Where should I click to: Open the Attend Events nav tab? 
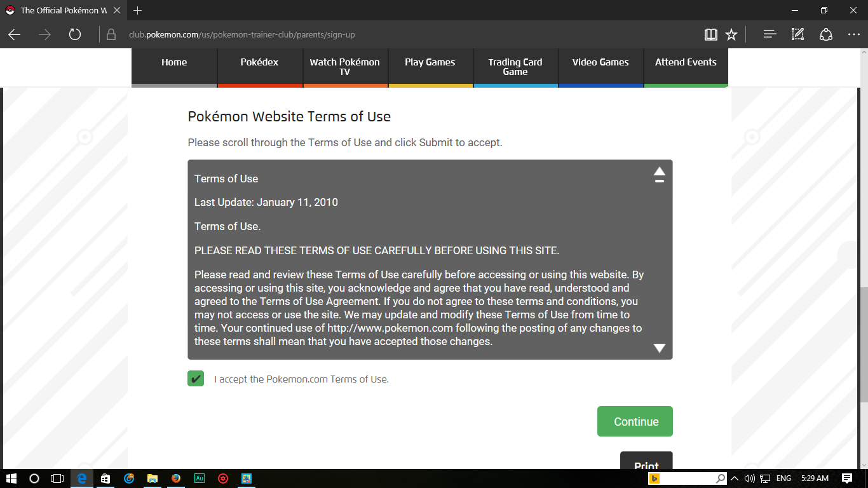(x=686, y=67)
